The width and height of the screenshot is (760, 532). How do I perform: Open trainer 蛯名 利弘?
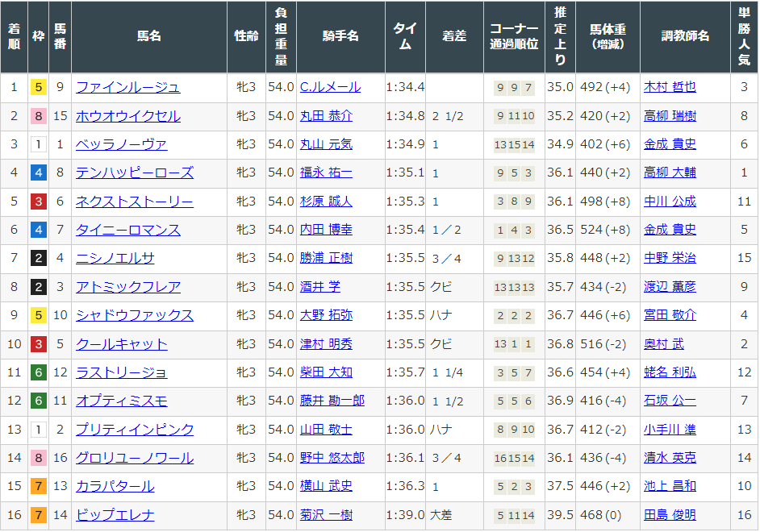[670, 372]
